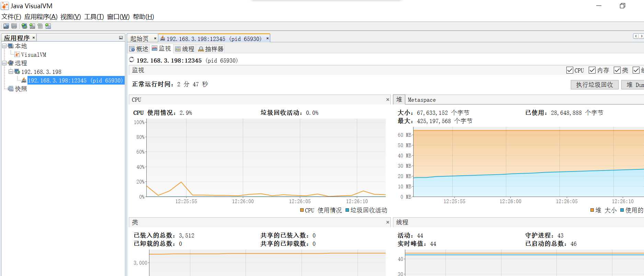Viewport: 644px width, 276px height.
Task: Open the 文件 menu
Action: click(x=11, y=17)
